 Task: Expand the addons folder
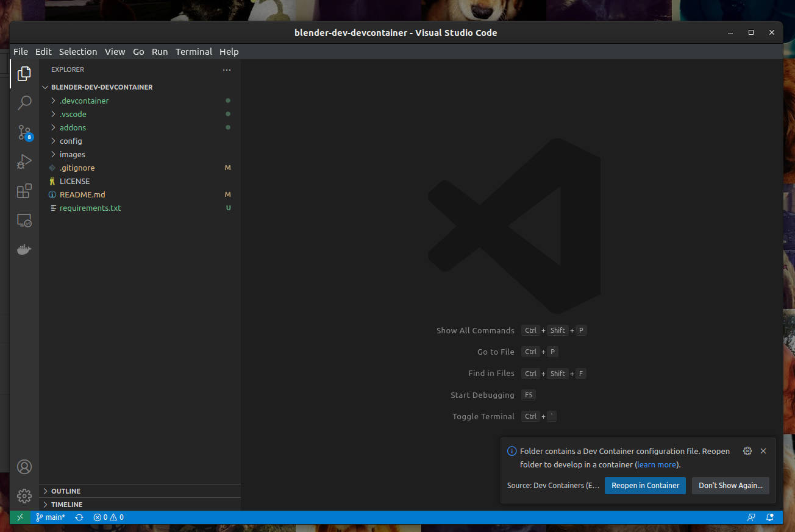coord(140,127)
